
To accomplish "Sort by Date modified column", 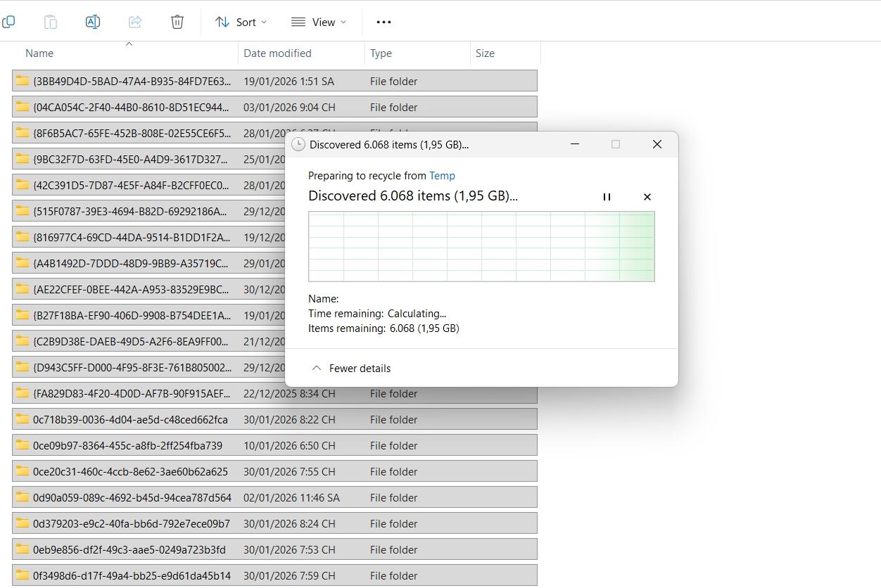I will [277, 53].
